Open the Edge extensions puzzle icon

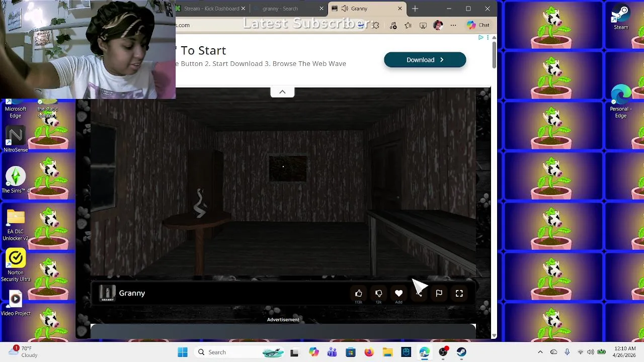(x=375, y=25)
